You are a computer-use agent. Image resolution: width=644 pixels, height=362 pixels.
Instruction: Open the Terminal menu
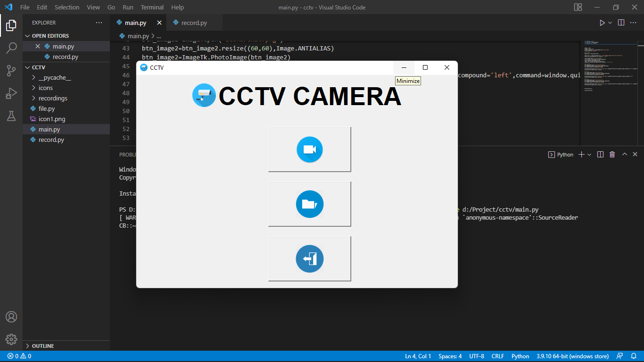(152, 7)
